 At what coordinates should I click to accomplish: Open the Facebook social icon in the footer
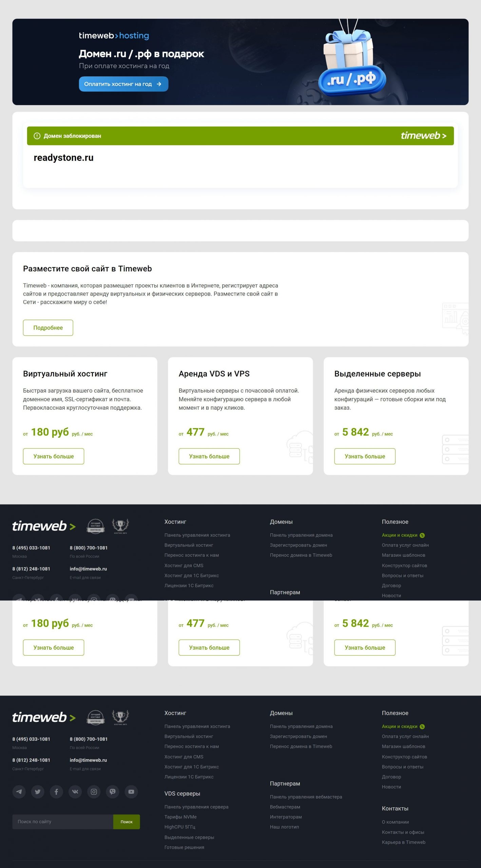pyautogui.click(x=56, y=792)
